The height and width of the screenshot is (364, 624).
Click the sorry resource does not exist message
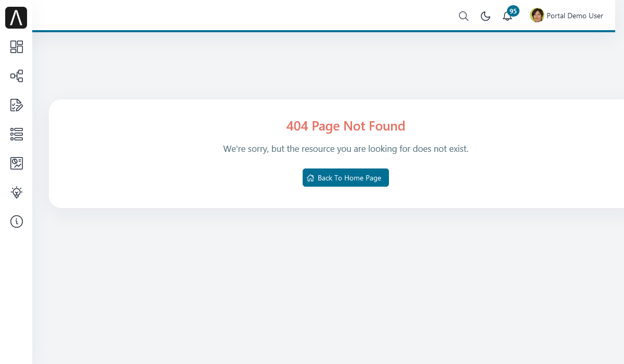click(346, 149)
